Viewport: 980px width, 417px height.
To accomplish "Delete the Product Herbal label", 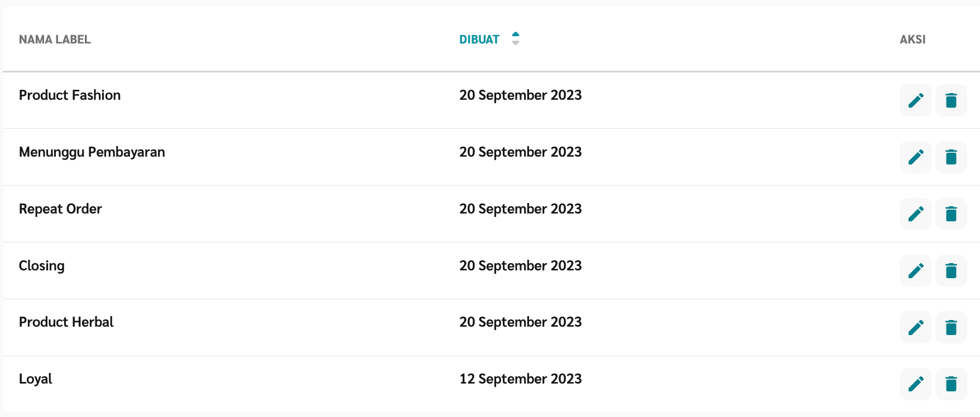I will pos(951,327).
